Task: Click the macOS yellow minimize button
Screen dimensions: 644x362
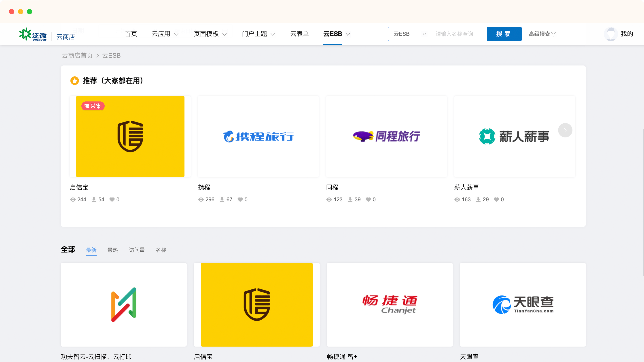Action: [x=21, y=11]
